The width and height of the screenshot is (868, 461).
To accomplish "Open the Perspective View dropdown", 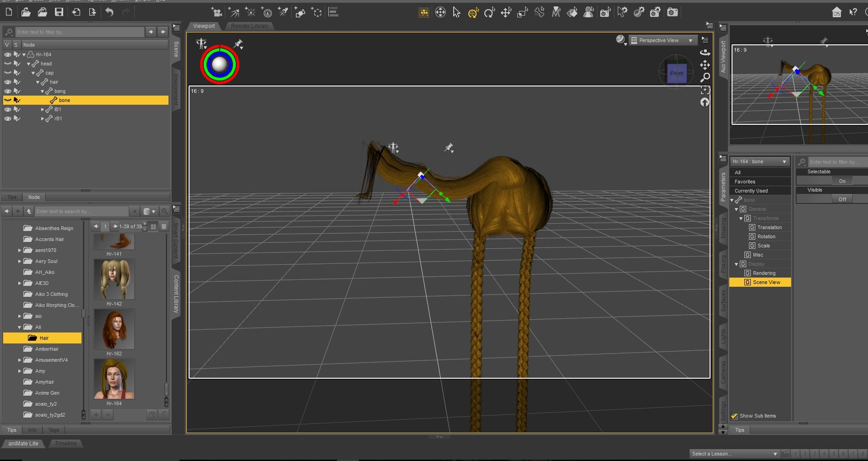I will click(x=662, y=40).
